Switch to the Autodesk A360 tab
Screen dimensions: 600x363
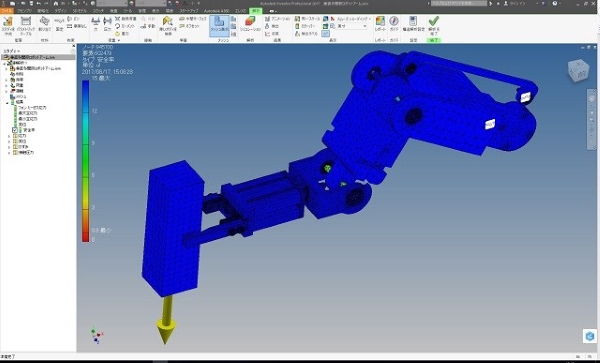217,11
